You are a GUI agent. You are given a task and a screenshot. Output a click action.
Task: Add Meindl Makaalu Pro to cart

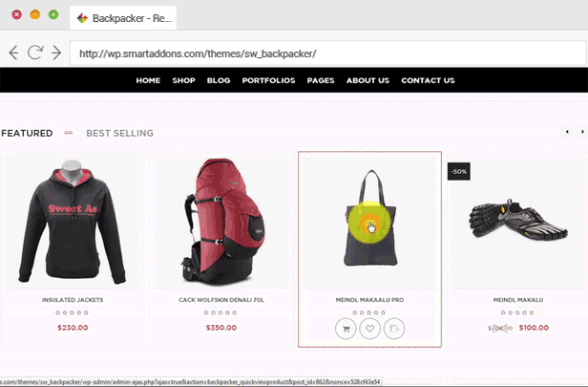click(346, 329)
